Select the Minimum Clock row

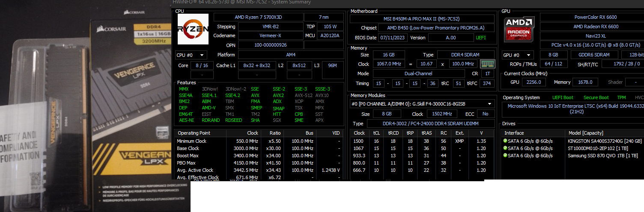(x=260, y=141)
